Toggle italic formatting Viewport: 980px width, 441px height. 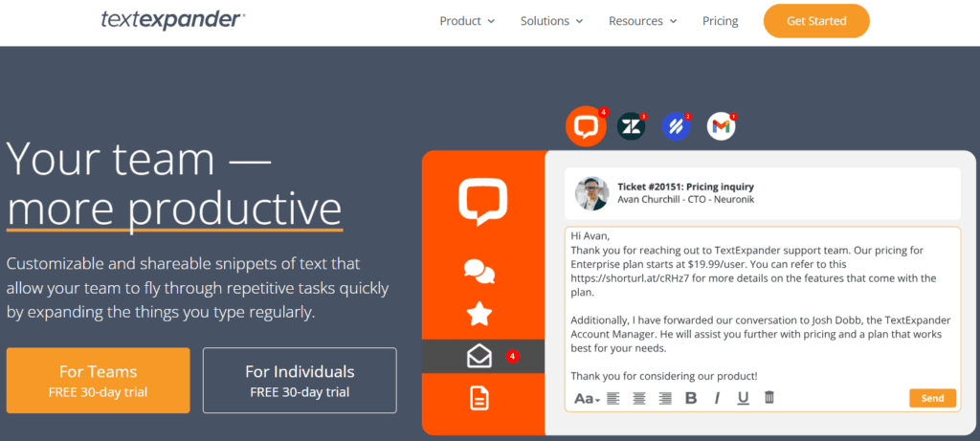717,398
